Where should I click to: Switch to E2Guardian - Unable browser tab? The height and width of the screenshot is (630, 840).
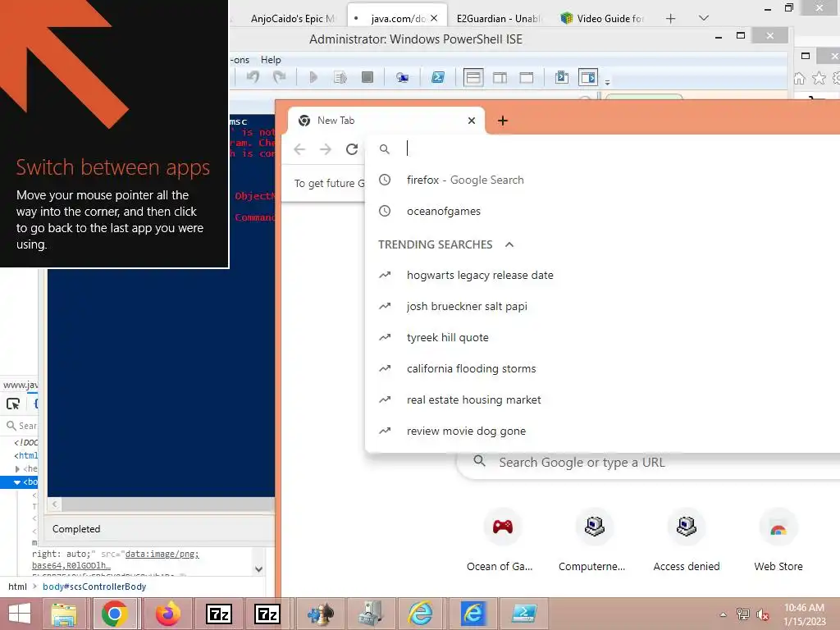[498, 19]
